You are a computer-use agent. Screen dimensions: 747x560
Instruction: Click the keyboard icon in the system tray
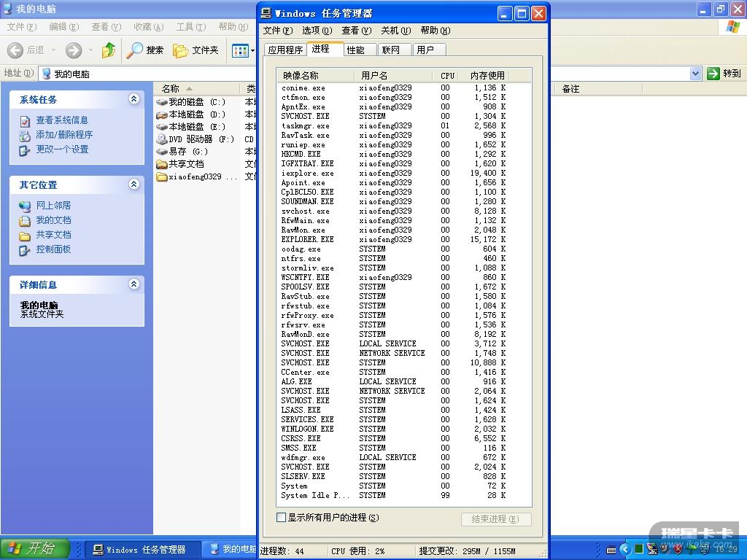point(611,550)
